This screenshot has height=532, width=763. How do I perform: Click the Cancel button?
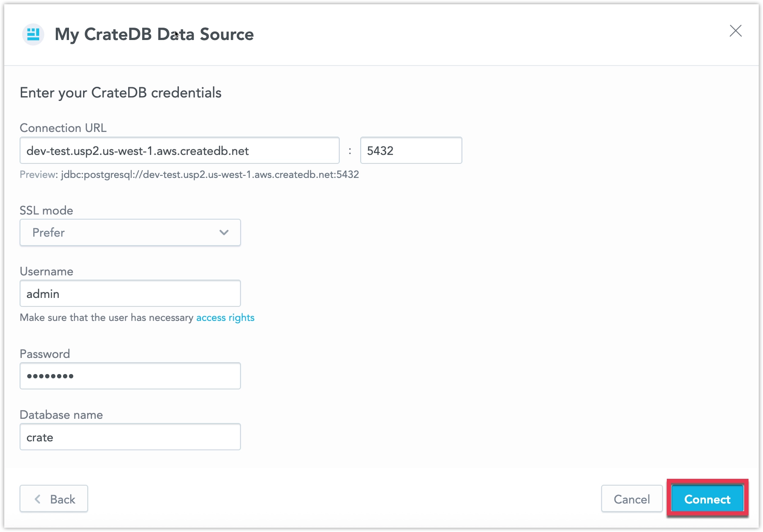click(631, 499)
